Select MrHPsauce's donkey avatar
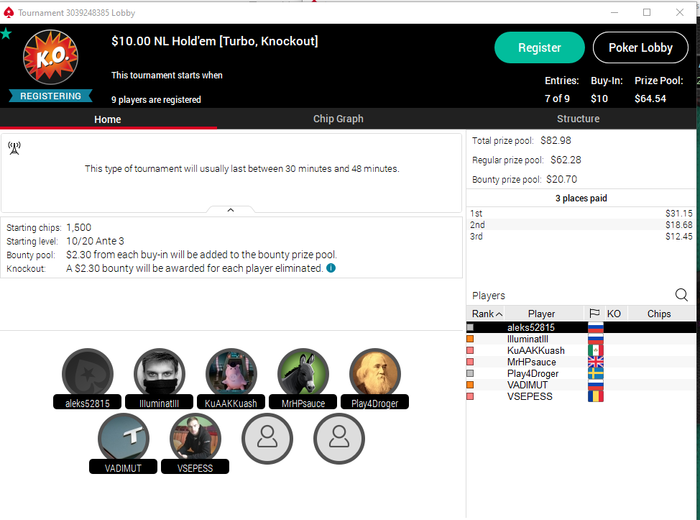This screenshot has height=520, width=700. tap(303, 374)
